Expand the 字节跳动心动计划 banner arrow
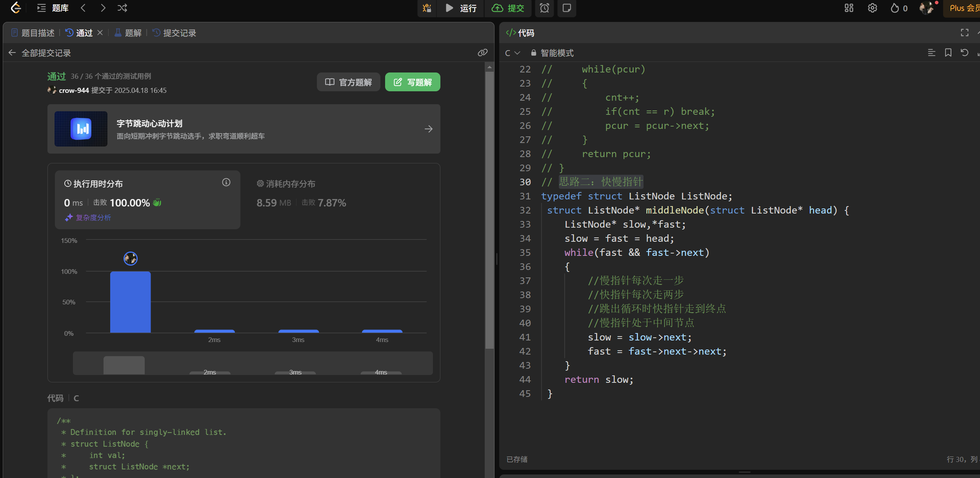 tap(428, 129)
